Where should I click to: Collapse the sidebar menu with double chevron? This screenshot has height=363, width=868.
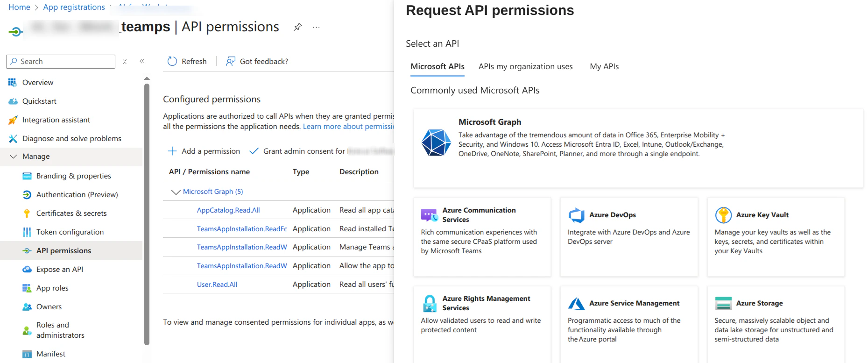coord(142,62)
